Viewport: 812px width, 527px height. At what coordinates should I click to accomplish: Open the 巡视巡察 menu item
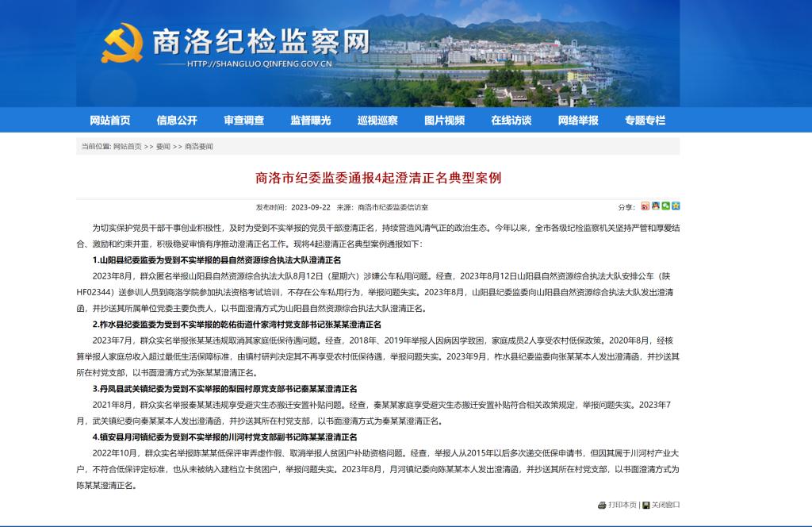pos(377,120)
